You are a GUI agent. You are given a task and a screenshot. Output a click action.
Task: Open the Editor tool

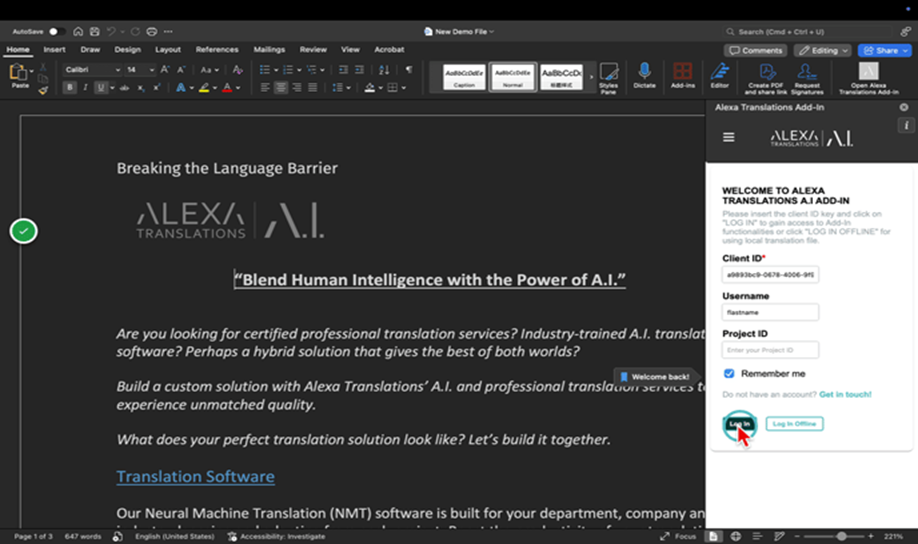click(x=720, y=76)
